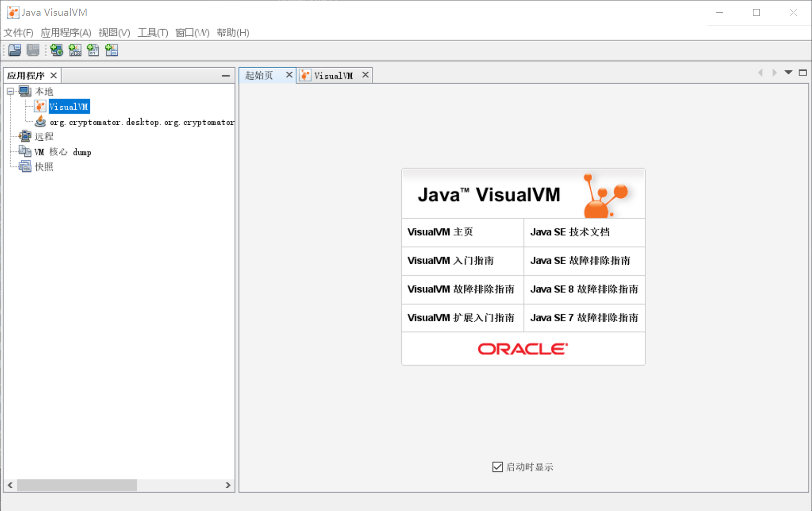Image resolution: width=812 pixels, height=511 pixels.
Task: Open the document list dropdown arrow
Action: pos(788,73)
